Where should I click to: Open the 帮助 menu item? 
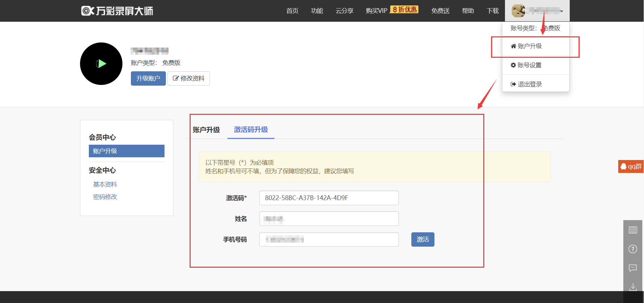click(468, 11)
